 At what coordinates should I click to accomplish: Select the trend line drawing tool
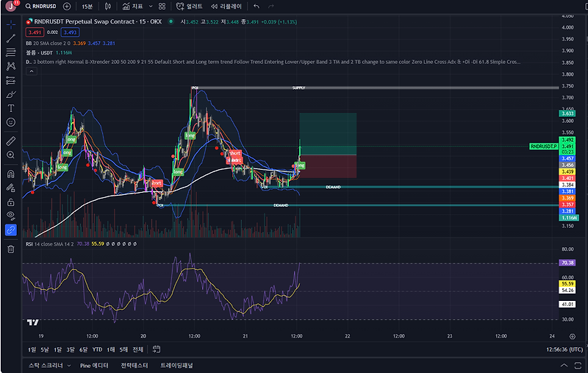11,38
